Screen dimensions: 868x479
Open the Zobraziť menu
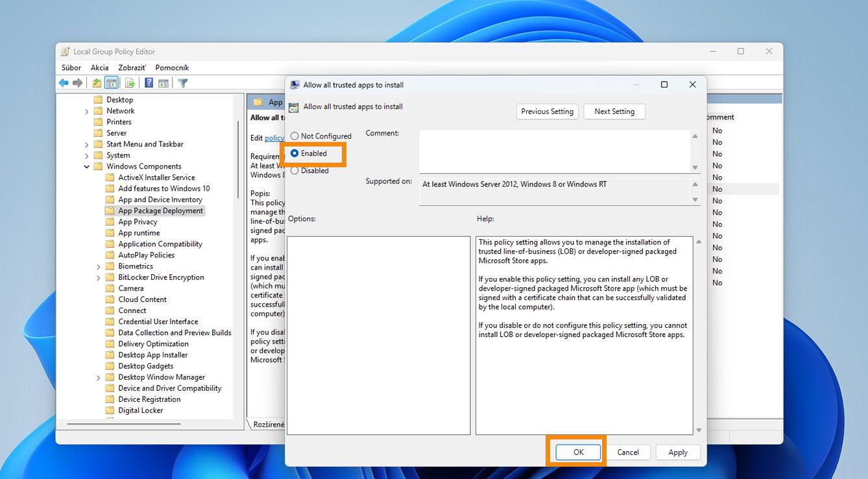point(132,67)
